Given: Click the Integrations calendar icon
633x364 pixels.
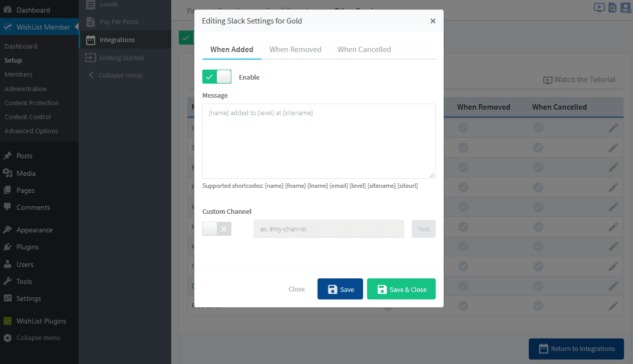Looking at the screenshot, I should click(x=90, y=40).
